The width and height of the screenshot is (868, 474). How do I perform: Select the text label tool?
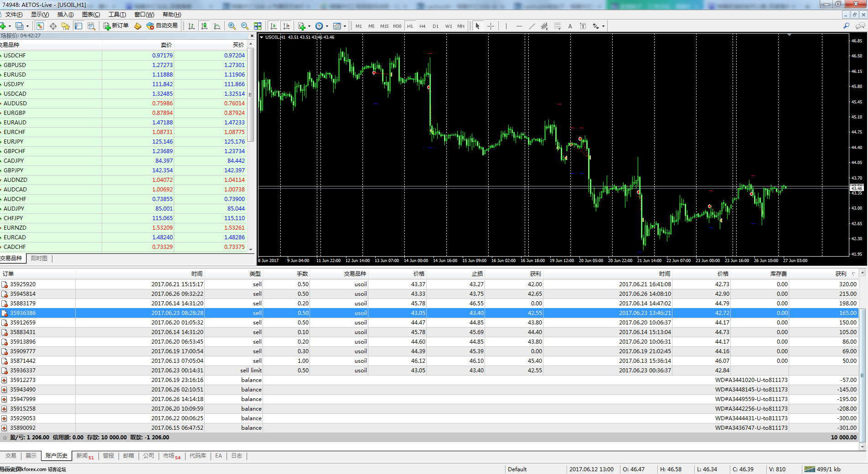click(583, 26)
